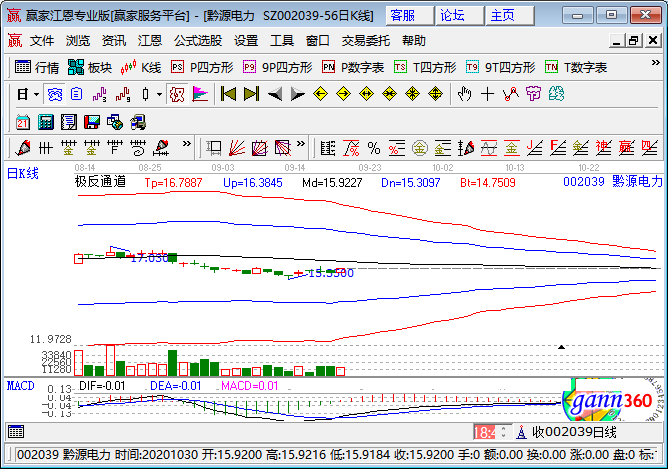Click the vertical grid lines icon
668x469 pixels.
coord(46,148)
